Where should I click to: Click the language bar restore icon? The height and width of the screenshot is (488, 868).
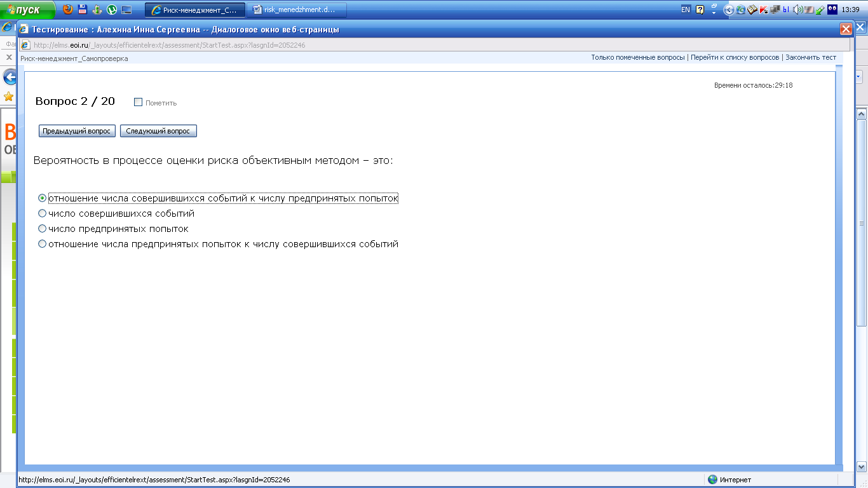(x=714, y=6)
